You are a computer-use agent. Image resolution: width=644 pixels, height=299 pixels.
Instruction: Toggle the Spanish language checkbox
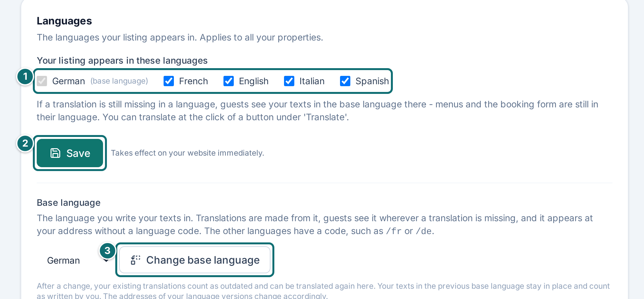pyautogui.click(x=345, y=81)
